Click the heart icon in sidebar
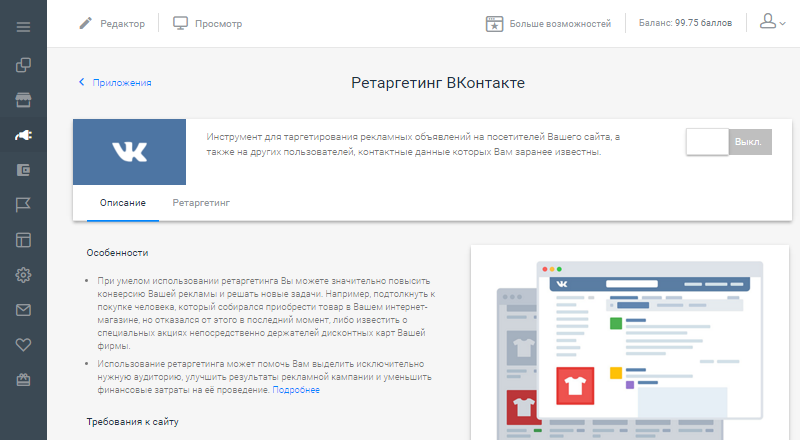This screenshot has width=800, height=440. pyautogui.click(x=23, y=345)
